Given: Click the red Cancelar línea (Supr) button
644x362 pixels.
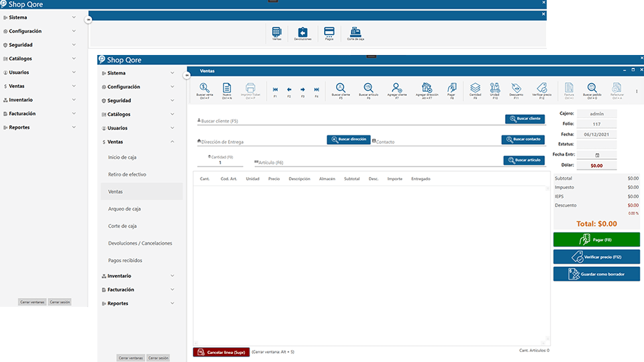Looking at the screenshot, I should 221,352.
